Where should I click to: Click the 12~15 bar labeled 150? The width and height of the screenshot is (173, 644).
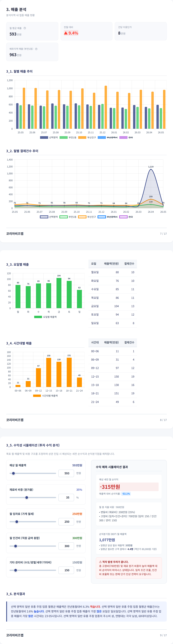click(49, 373)
